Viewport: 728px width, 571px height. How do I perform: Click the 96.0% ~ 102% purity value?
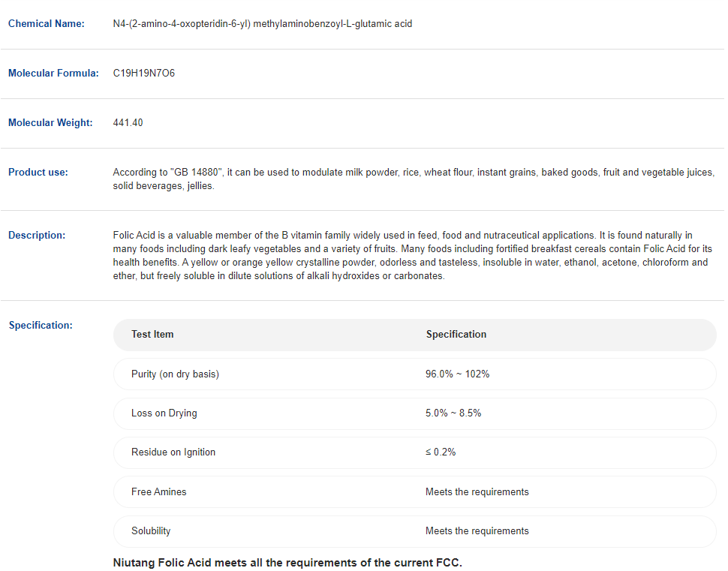click(x=457, y=374)
